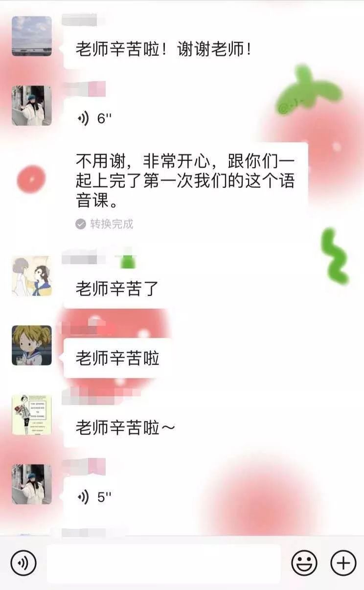Tap the sound wave icon beside 5''
This screenshot has height=590, width=364.
coord(83,498)
